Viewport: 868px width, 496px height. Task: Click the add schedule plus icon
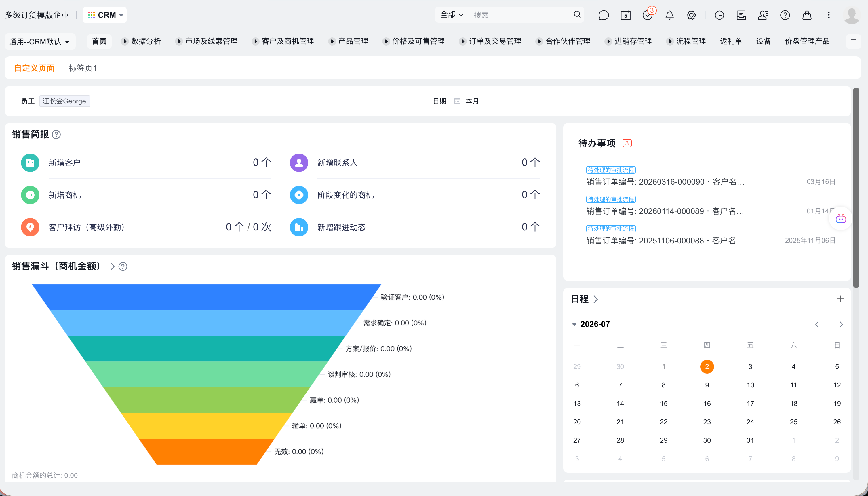point(840,299)
